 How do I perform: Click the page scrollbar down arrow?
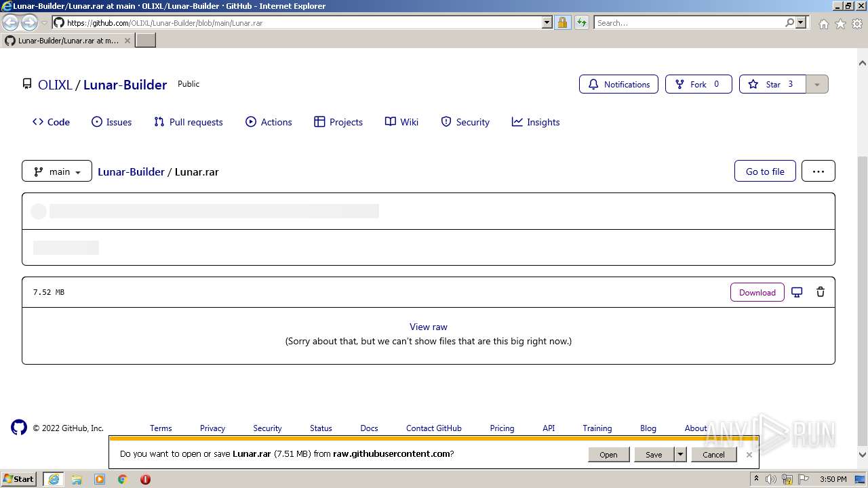[863, 455]
